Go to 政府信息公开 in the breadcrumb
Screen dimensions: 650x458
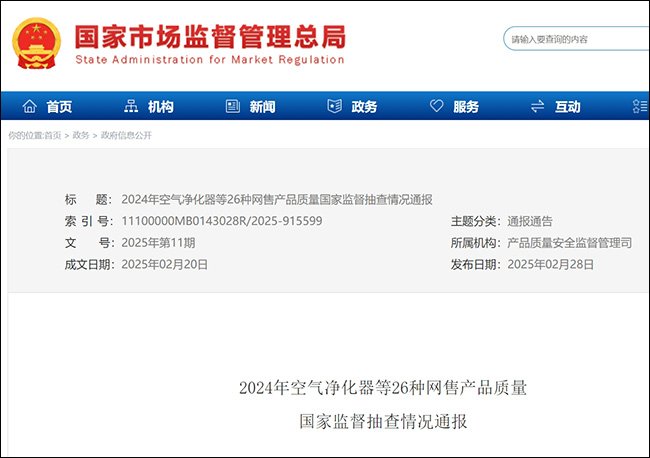(126, 135)
